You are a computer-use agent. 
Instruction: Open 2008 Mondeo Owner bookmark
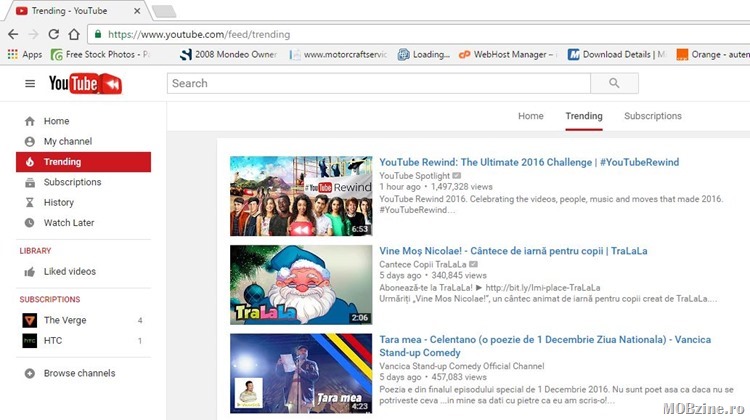(x=228, y=55)
